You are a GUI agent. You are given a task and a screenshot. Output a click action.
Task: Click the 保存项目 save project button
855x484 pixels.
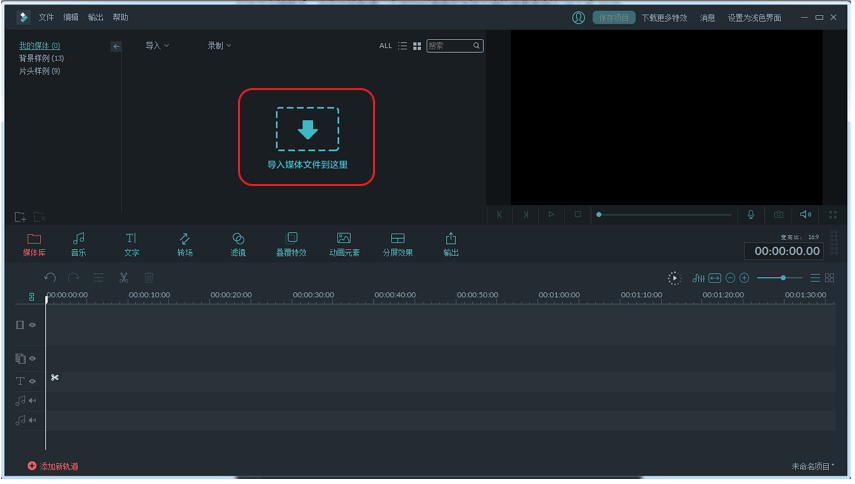click(x=614, y=18)
